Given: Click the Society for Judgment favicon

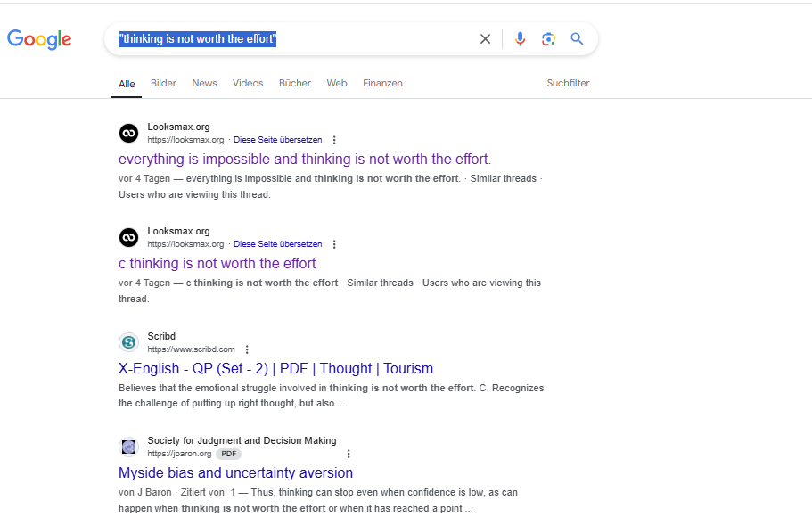Looking at the screenshot, I should tap(129, 447).
